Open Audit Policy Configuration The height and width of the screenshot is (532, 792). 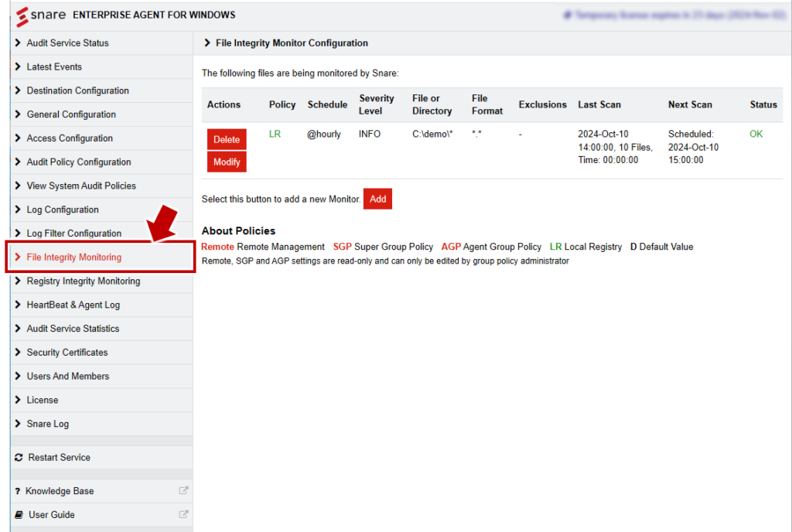coord(101,162)
